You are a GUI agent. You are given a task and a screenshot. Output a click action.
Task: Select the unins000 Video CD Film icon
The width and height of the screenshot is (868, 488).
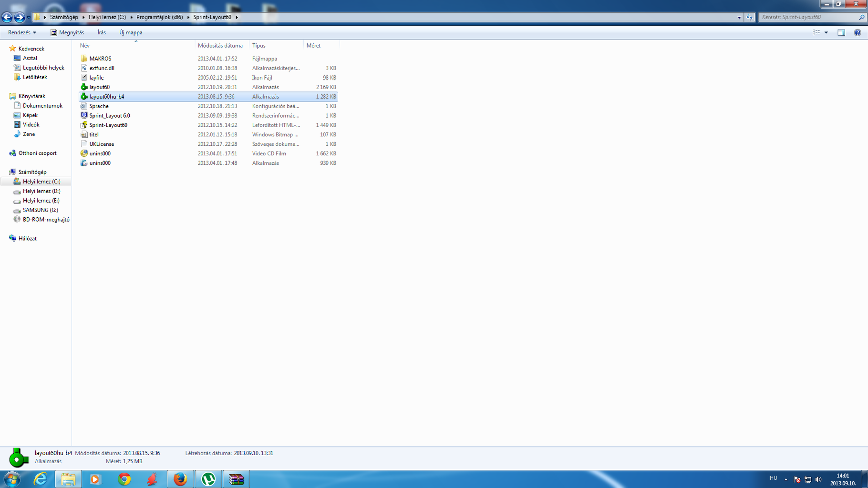click(84, 153)
